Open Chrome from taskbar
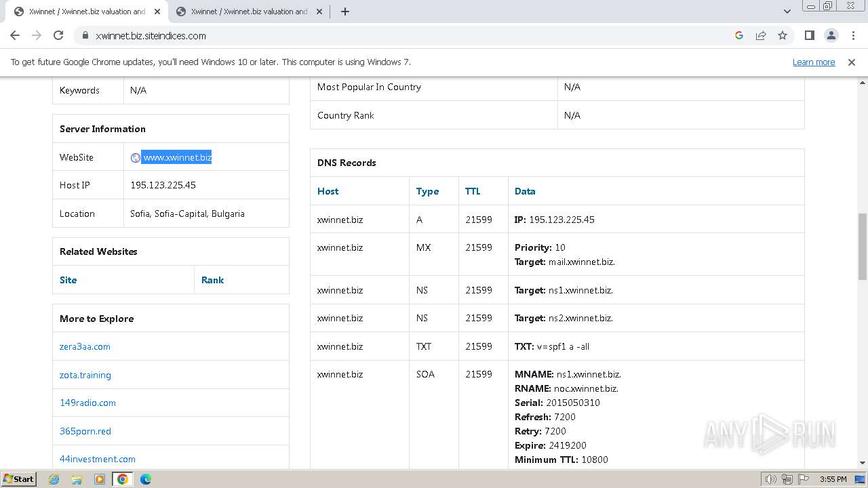 (123, 479)
